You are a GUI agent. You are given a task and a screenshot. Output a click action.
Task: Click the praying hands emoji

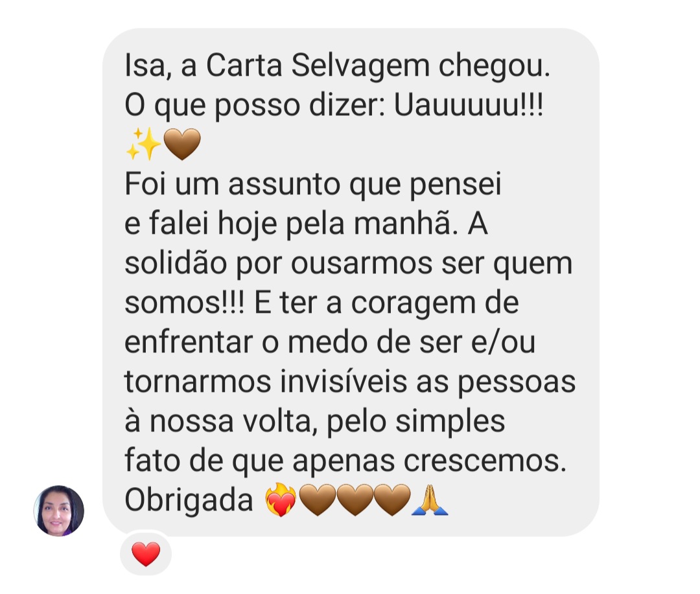(430, 500)
